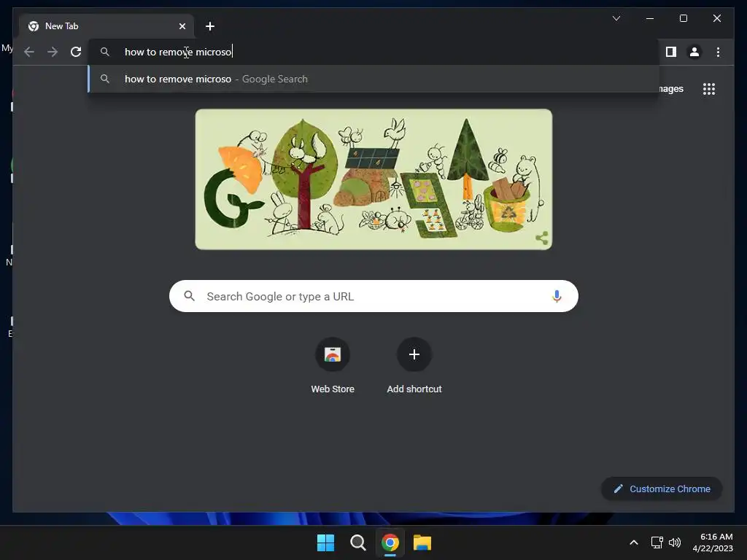
Task: Share the Google Doodle
Action: 542,238
